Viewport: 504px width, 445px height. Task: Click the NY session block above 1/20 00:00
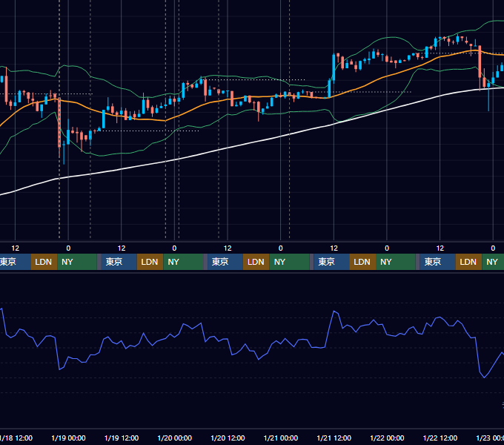[x=183, y=262]
